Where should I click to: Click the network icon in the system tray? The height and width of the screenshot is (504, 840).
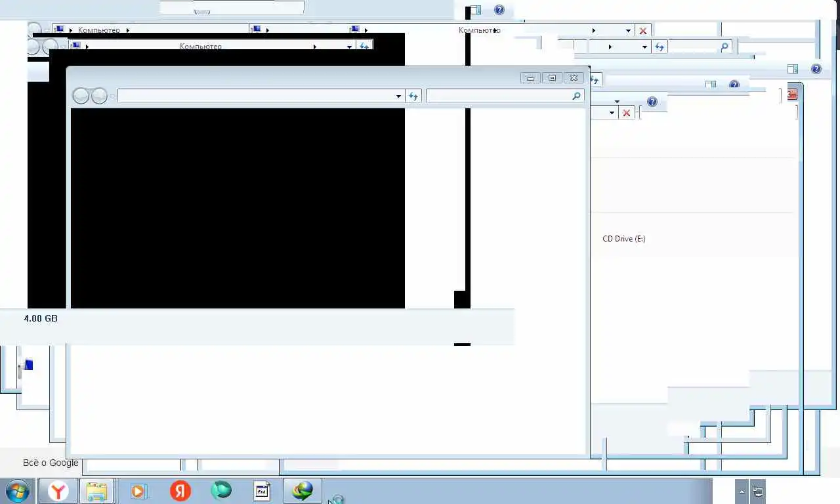[x=758, y=491]
